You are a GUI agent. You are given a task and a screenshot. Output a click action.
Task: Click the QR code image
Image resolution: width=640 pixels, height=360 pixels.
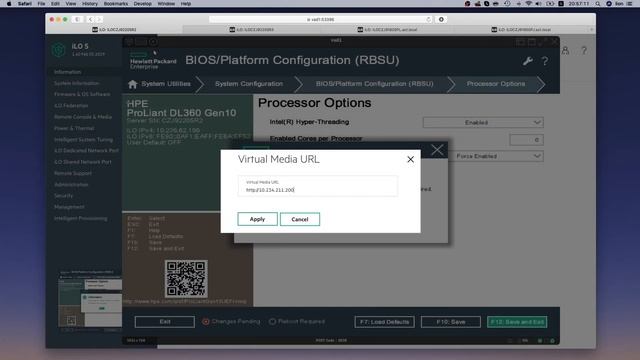tap(186, 279)
